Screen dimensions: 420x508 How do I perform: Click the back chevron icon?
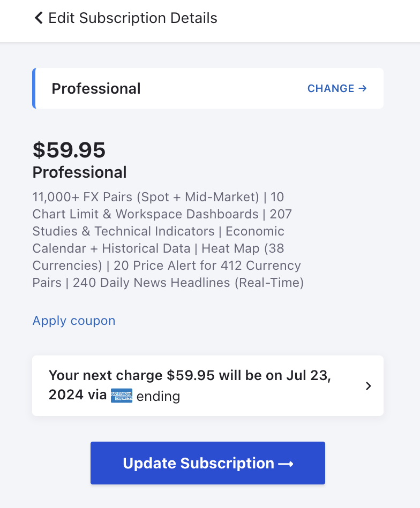[x=38, y=18]
